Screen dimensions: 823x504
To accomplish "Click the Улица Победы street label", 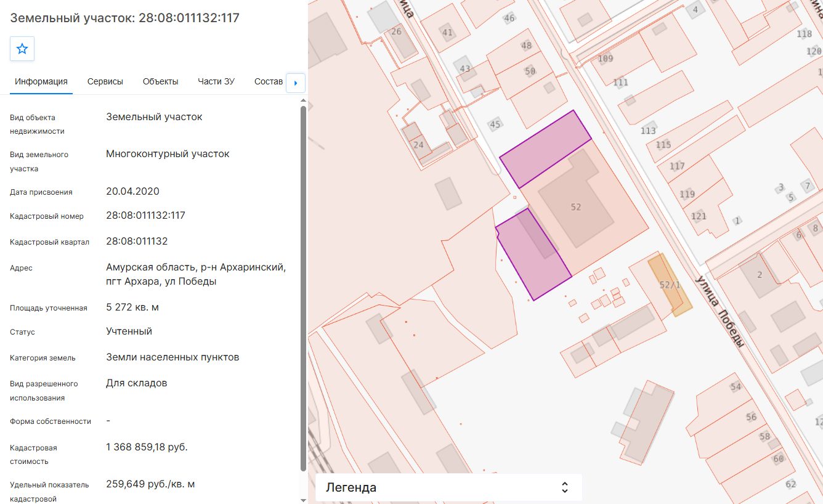I will pos(720,311).
